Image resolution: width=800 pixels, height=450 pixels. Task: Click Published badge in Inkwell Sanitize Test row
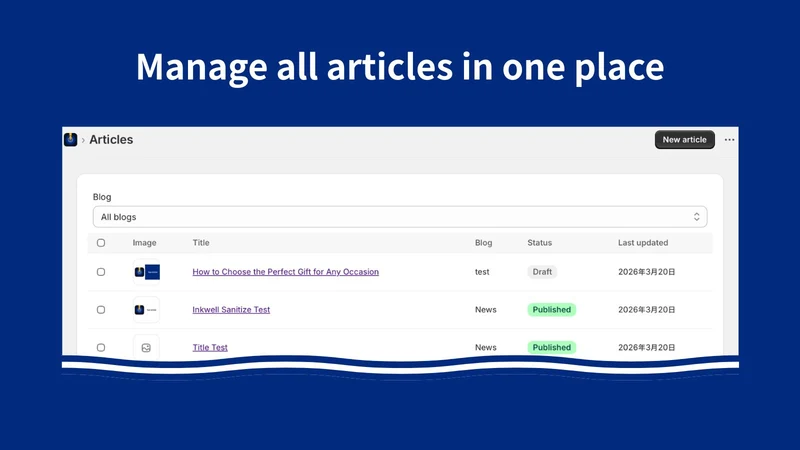552,310
